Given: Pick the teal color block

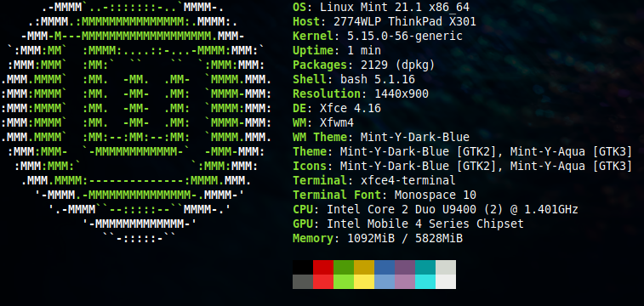Looking at the screenshot, I should tap(425, 267).
